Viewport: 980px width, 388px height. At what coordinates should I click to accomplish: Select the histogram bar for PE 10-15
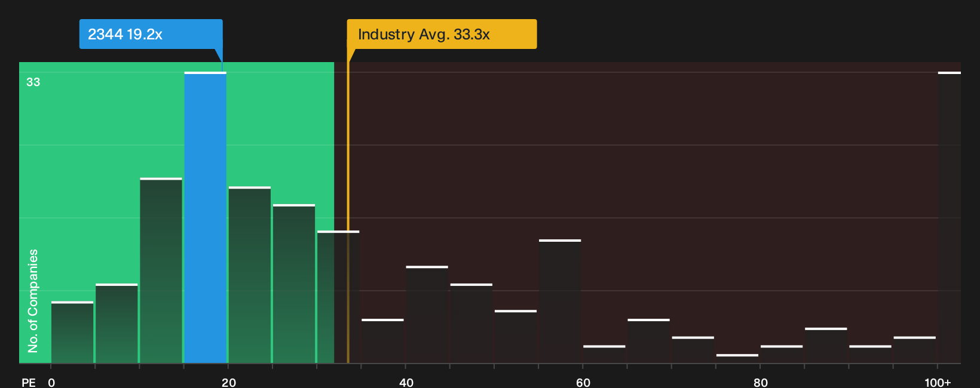pyautogui.click(x=161, y=270)
